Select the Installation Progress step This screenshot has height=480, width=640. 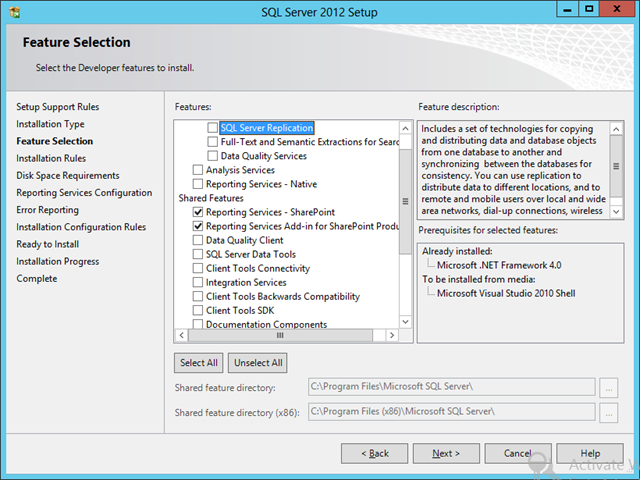(58, 261)
